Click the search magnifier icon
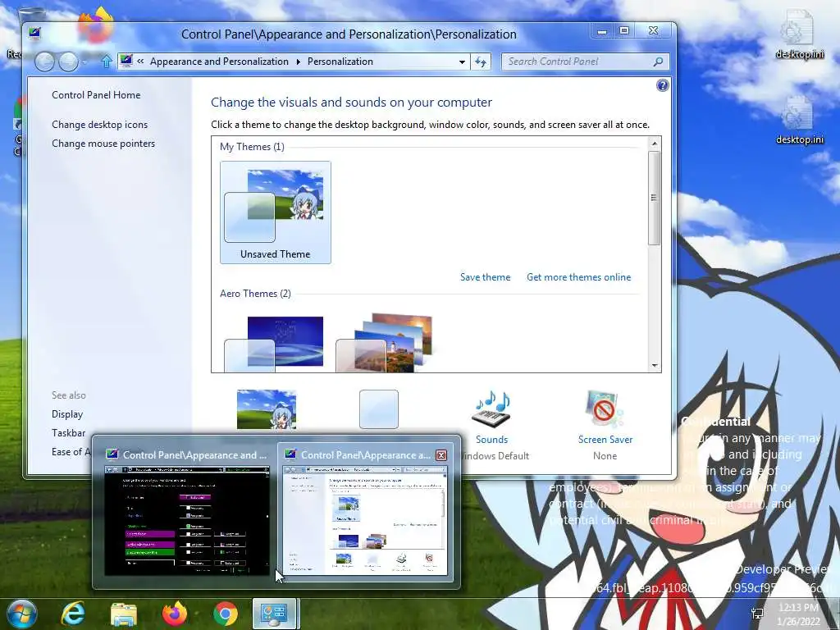The height and width of the screenshot is (630, 840). pyautogui.click(x=659, y=62)
